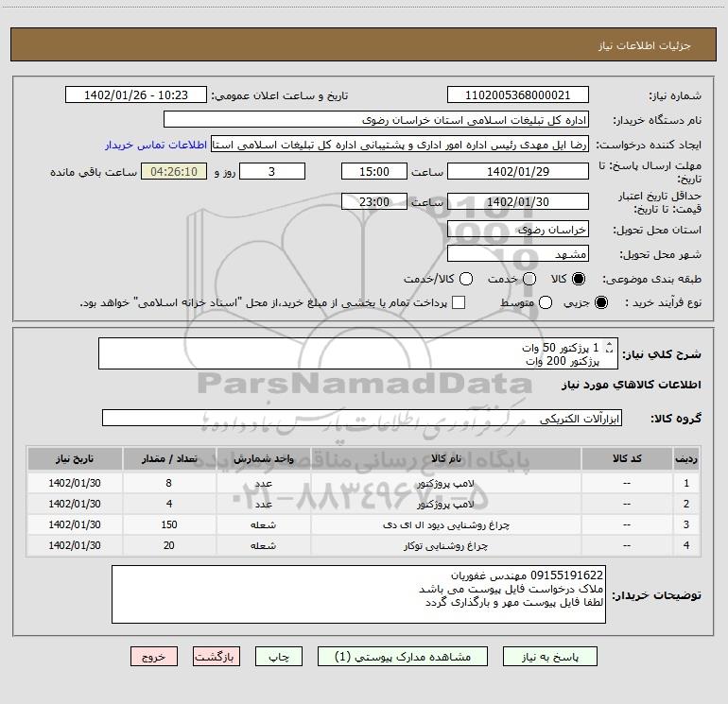Click the 23:00 validity time field
Viewport: 728px width, 704px height.
point(374,201)
